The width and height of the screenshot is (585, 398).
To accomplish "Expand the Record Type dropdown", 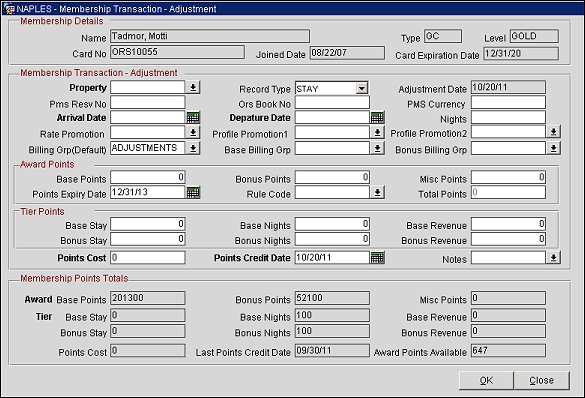I will tap(361, 88).
